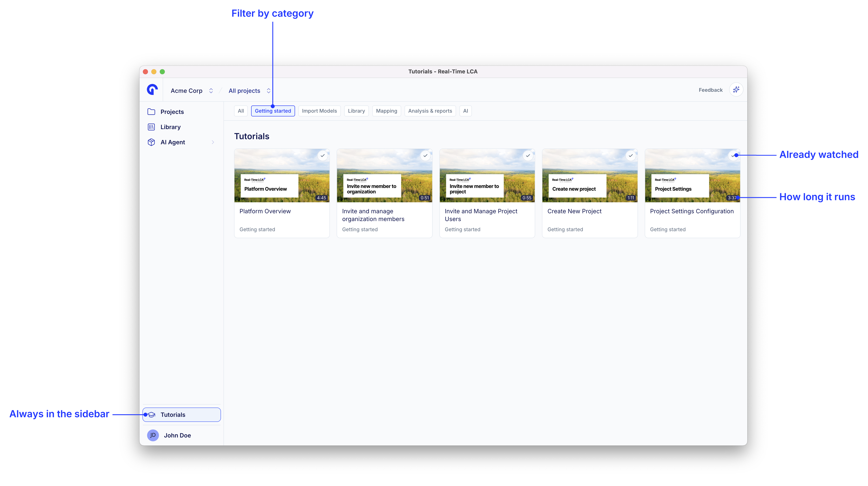Screen dimensions: 868x486
Task: Select the Mapping filter tab
Action: 386,111
